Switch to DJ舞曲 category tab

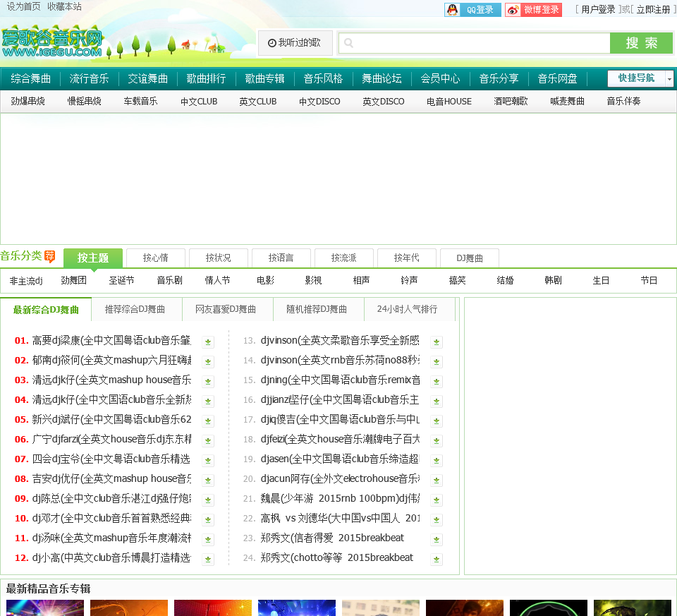pos(470,258)
